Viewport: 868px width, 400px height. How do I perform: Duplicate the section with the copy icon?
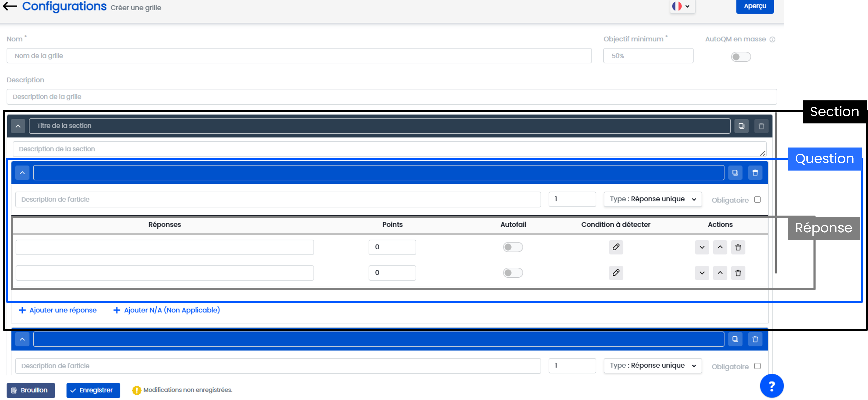(x=741, y=126)
